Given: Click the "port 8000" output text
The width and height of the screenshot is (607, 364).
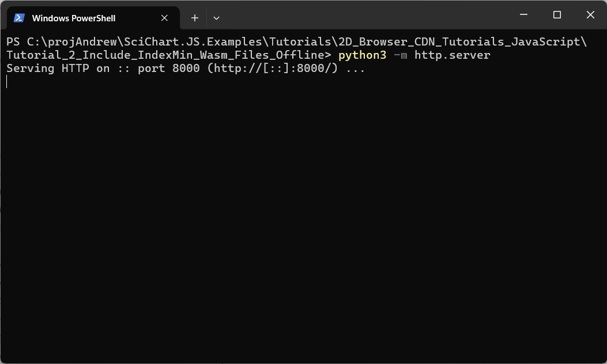Looking at the screenshot, I should click(x=168, y=69).
